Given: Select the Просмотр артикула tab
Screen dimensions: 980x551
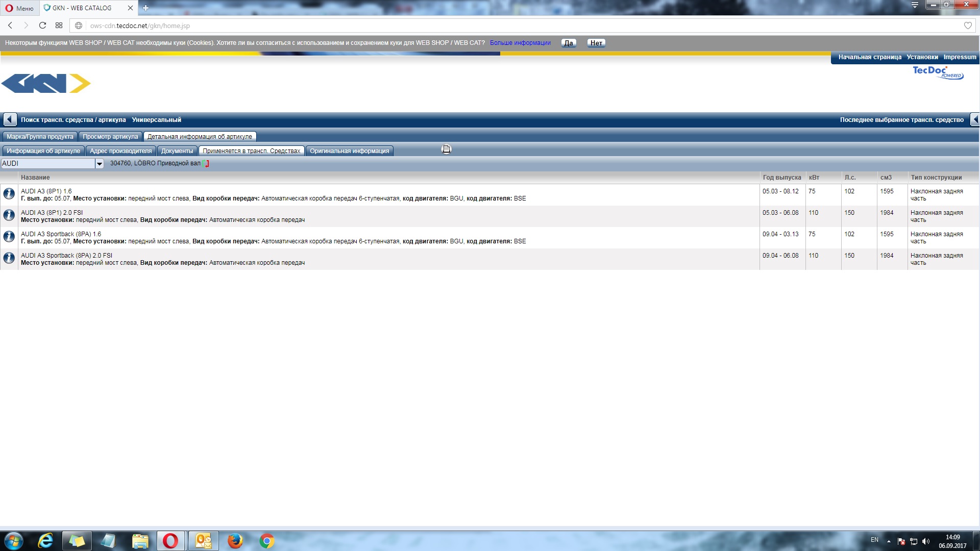Looking at the screenshot, I should (110, 137).
